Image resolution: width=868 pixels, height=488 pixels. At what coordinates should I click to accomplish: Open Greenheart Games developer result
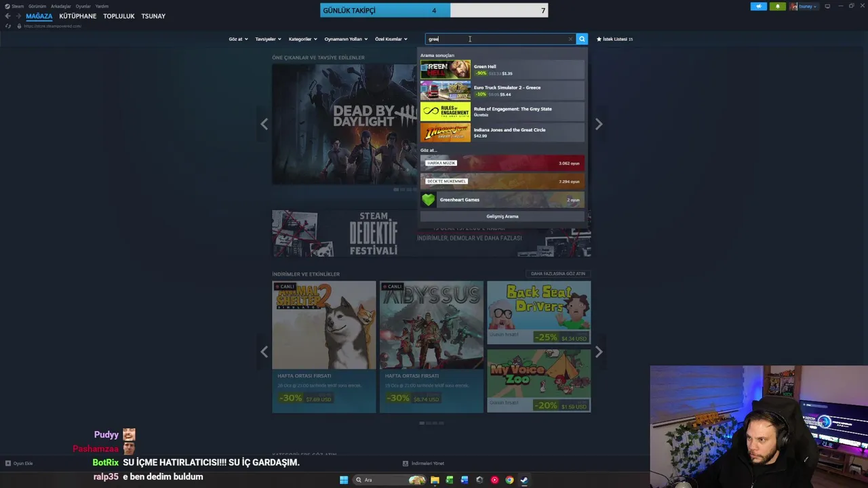[x=502, y=200]
